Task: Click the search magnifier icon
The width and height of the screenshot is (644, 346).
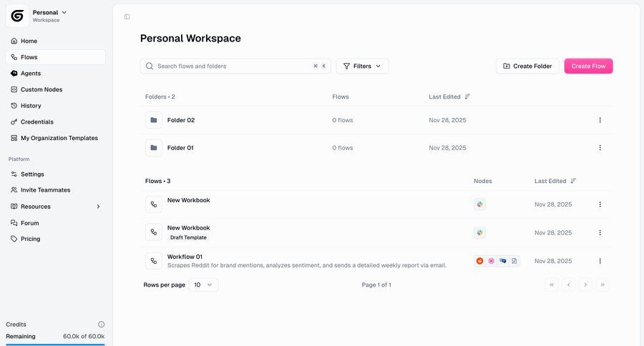Action: [x=150, y=66]
